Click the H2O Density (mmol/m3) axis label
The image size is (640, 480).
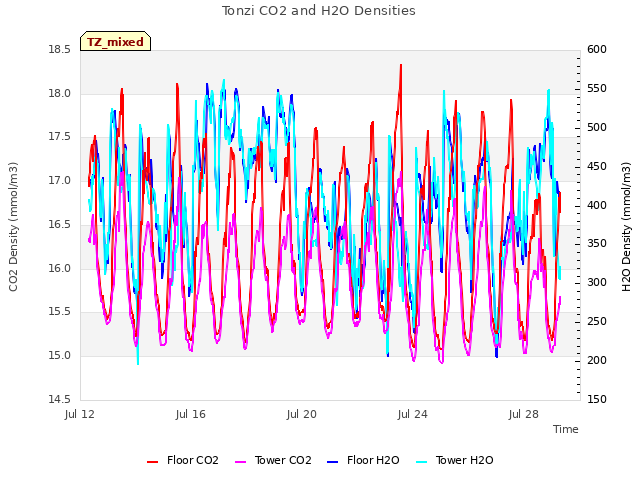click(x=626, y=227)
